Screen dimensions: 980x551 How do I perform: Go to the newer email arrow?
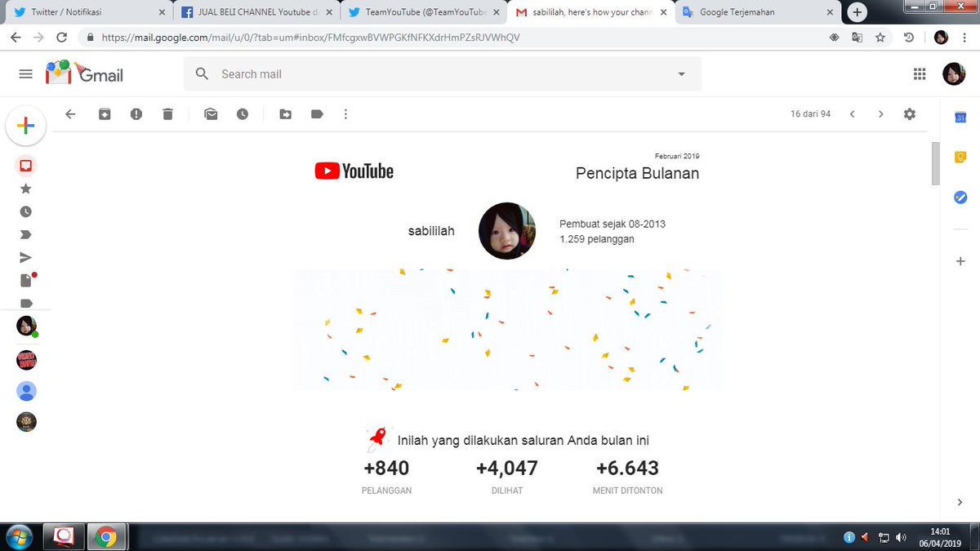click(x=852, y=114)
